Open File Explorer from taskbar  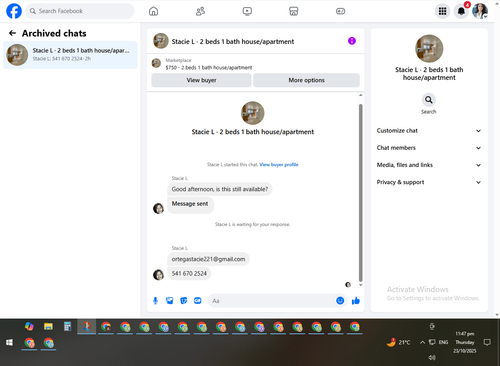pyautogui.click(x=48, y=326)
